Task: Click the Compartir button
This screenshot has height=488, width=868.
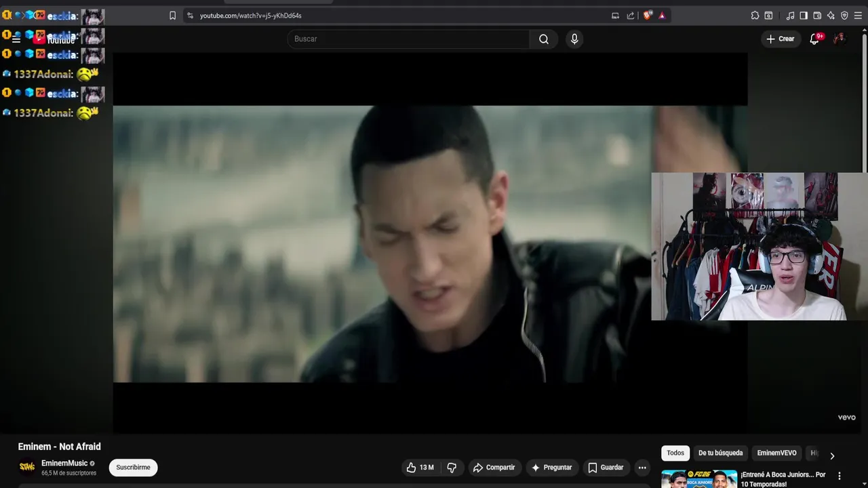Action: 494,468
